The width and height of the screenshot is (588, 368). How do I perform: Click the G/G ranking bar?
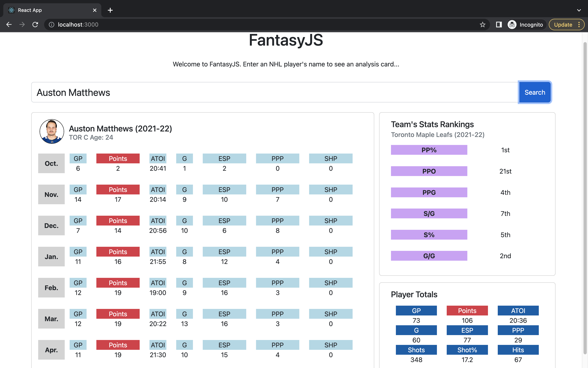429,256
